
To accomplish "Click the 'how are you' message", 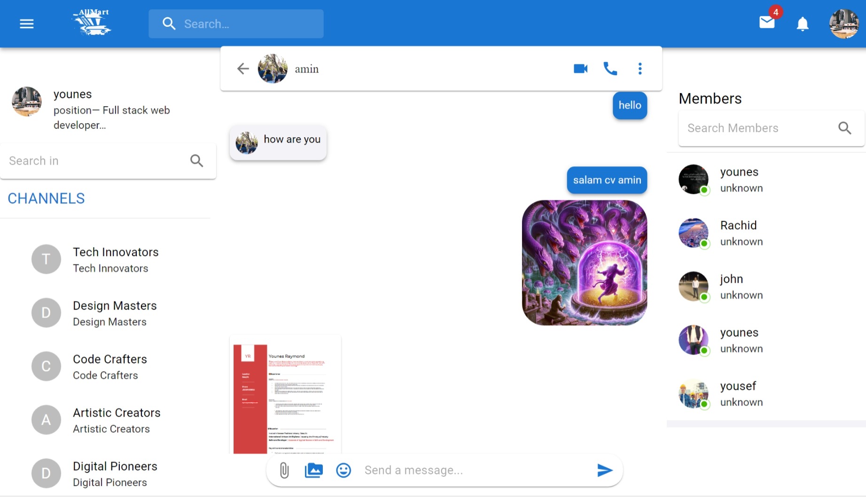I will tap(278, 142).
